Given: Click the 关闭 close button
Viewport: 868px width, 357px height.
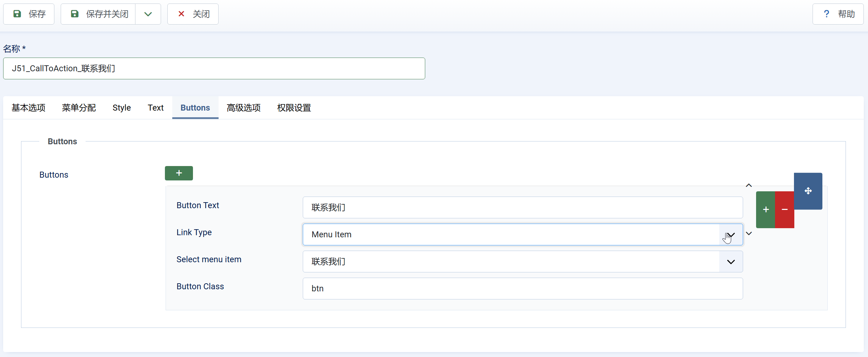Looking at the screenshot, I should 193,14.
